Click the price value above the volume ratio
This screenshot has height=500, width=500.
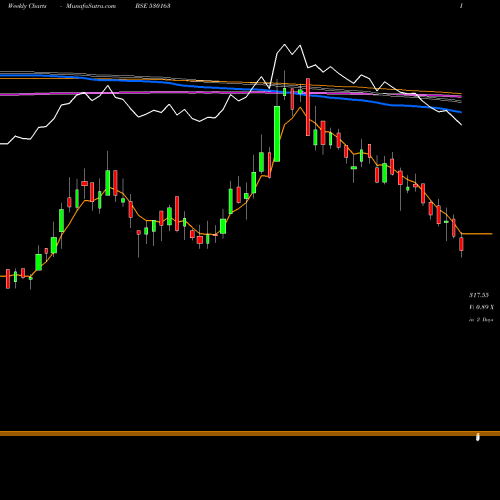point(479,295)
